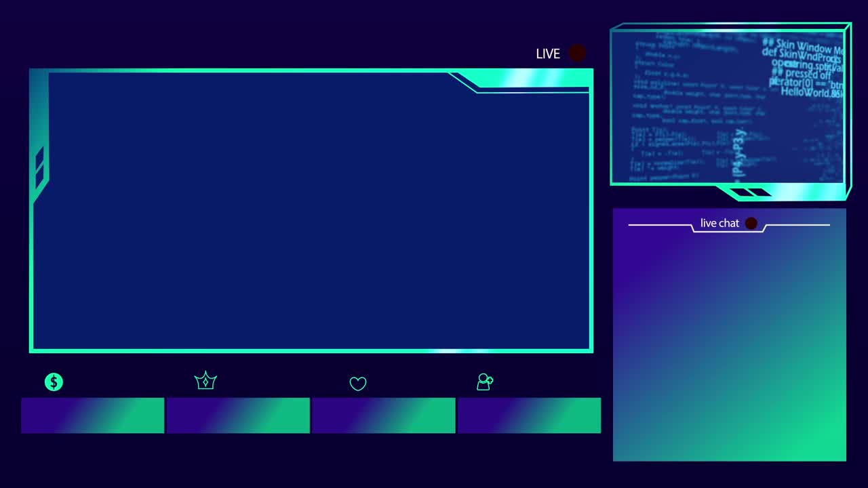
Task: Click the red dot beside live chat
Action: point(751,223)
